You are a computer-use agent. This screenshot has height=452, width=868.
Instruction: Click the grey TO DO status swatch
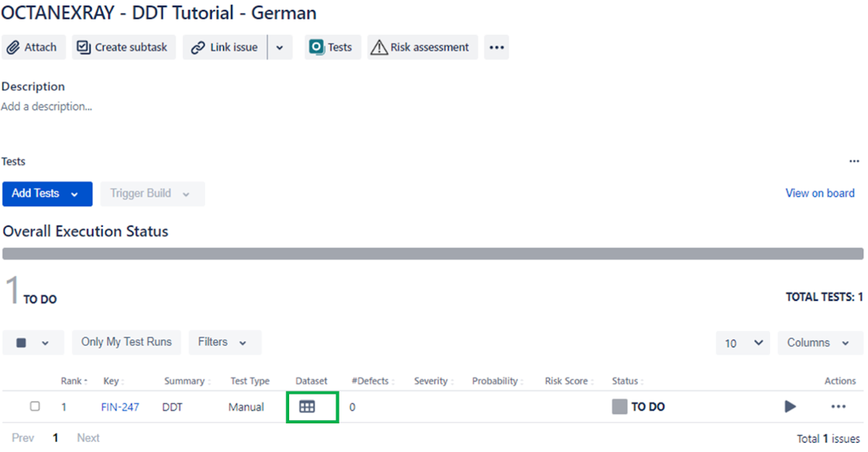[x=619, y=406]
